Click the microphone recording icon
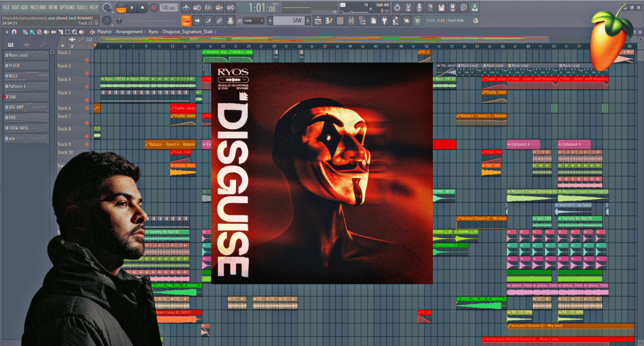This screenshot has height=346, width=644. tap(419, 7)
